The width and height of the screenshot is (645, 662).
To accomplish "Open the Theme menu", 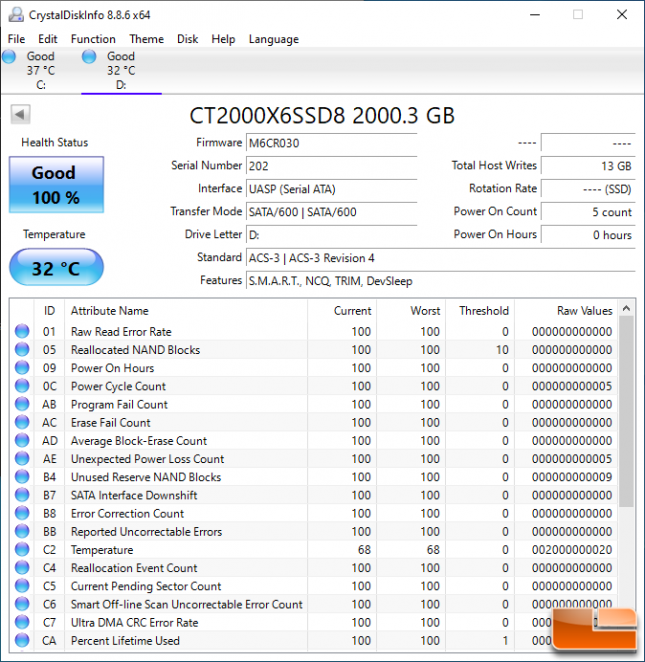I will point(146,39).
